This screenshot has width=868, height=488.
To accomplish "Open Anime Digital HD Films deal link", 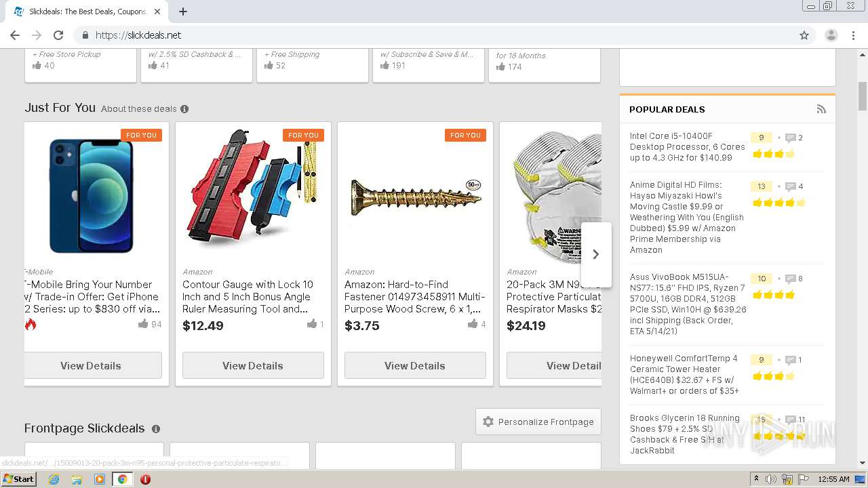I will [x=687, y=218].
